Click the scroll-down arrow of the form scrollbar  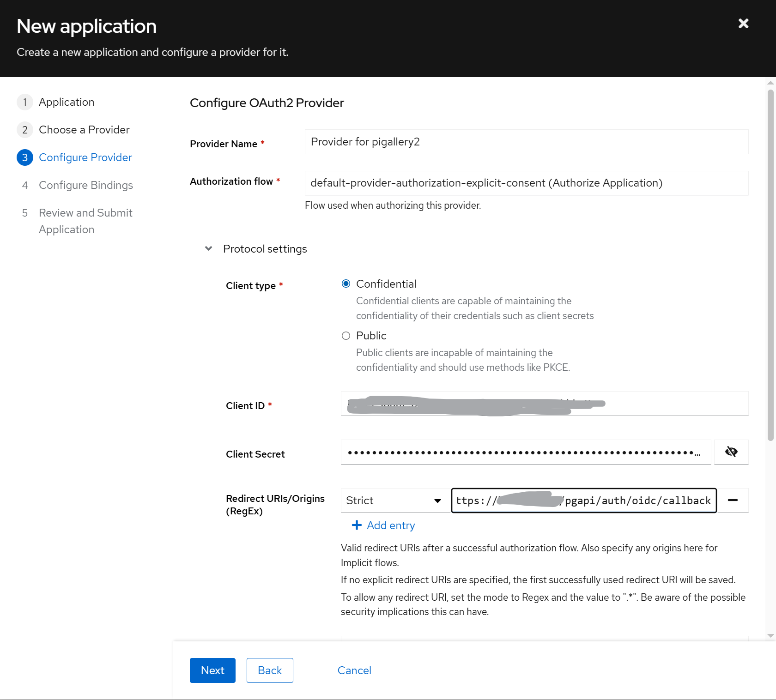(770, 636)
